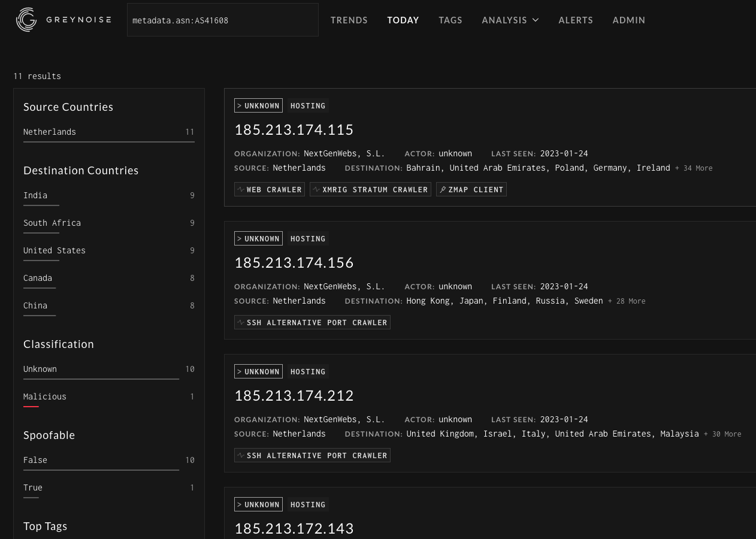The image size is (756, 539).
Task: Expand '+ 34 More' destinations
Action: (694, 168)
